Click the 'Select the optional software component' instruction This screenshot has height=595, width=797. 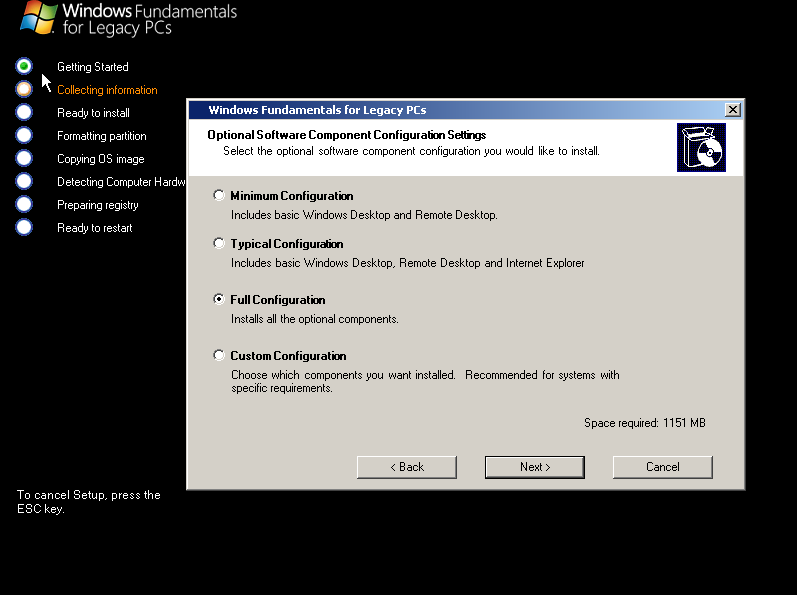(x=411, y=151)
